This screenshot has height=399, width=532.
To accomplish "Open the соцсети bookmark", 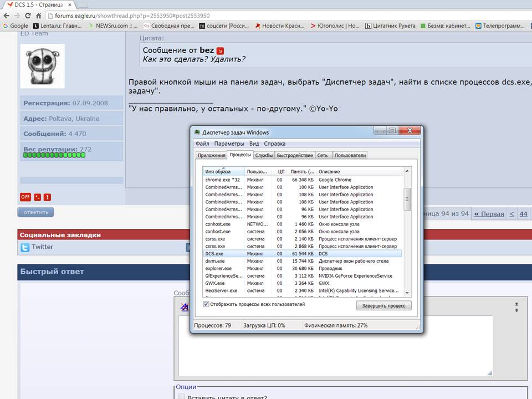I will coord(224,26).
